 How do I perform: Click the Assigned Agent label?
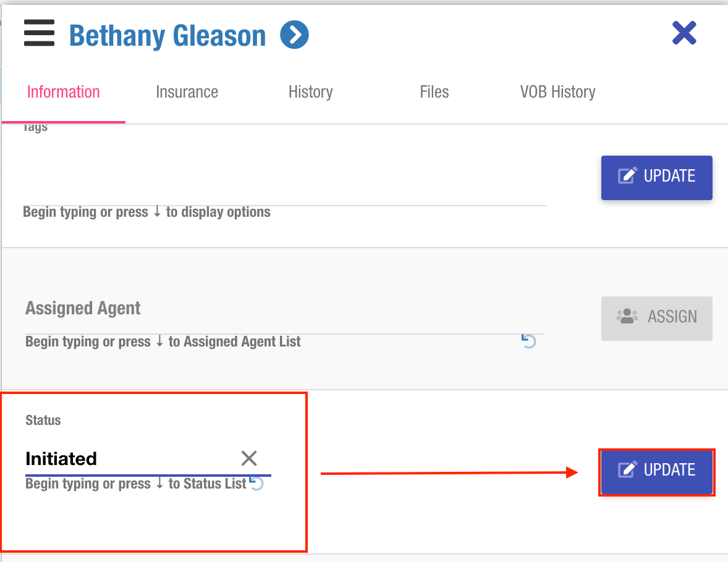83,308
